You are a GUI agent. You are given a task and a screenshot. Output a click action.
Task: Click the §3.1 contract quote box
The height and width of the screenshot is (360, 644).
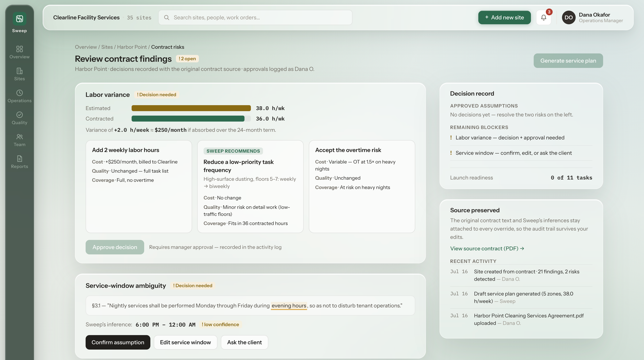pos(250,305)
